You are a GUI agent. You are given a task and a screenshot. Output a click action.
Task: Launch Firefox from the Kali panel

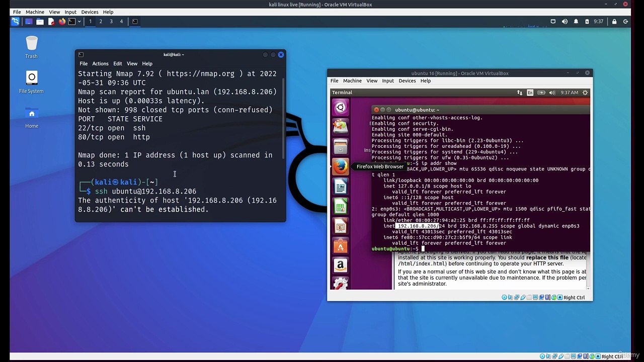(x=62, y=21)
